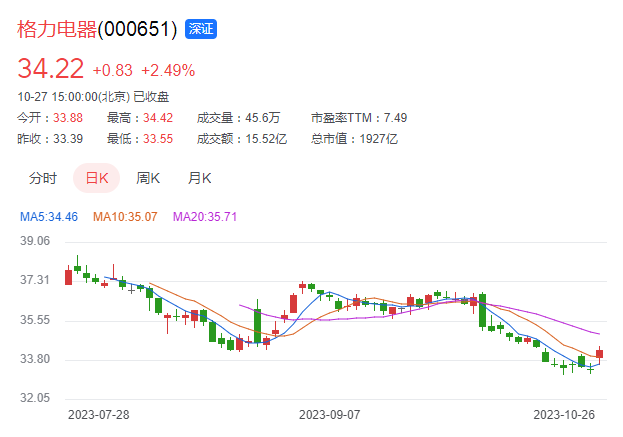Image resolution: width=623 pixels, height=437 pixels.
Task: Click the 成交额 15.52亿 entry
Action: (x=242, y=139)
